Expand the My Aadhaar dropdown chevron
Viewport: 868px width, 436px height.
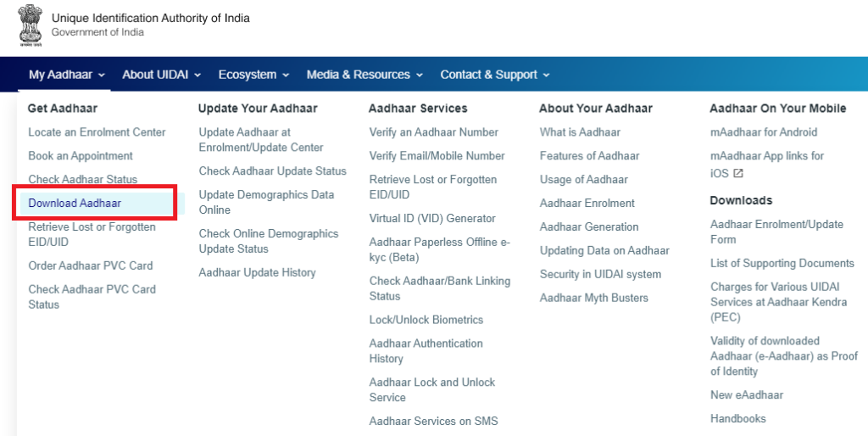(102, 75)
